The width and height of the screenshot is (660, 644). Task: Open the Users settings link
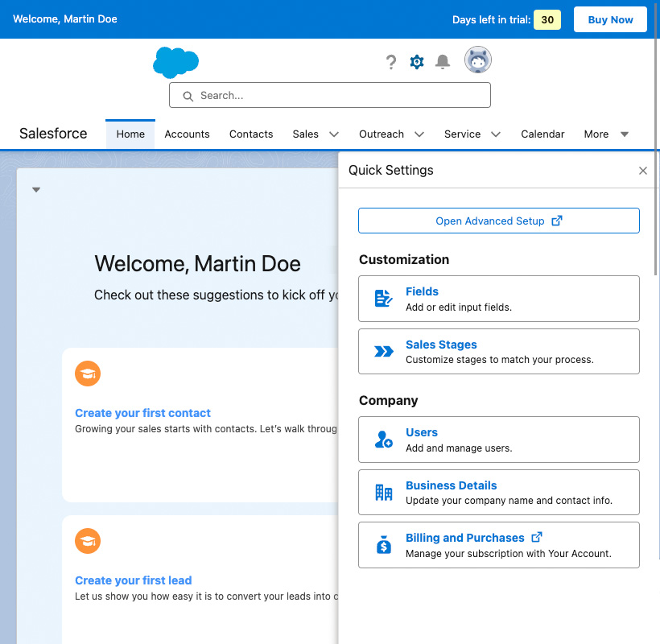click(421, 432)
